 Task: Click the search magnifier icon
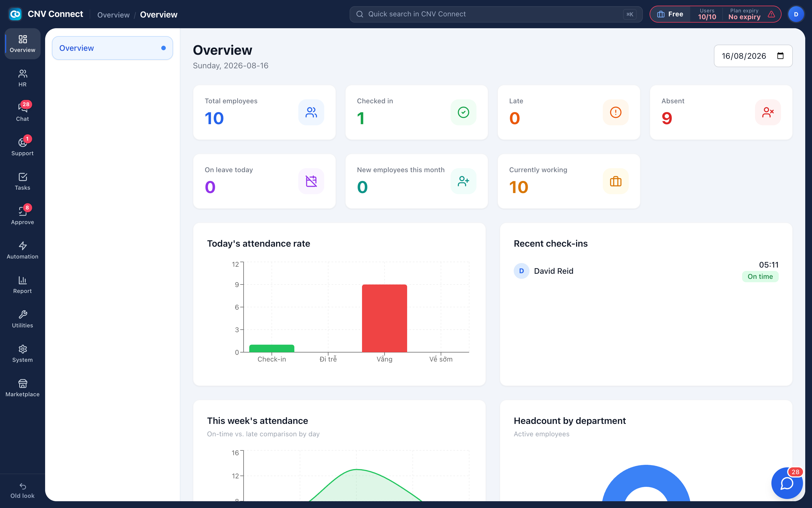point(359,14)
